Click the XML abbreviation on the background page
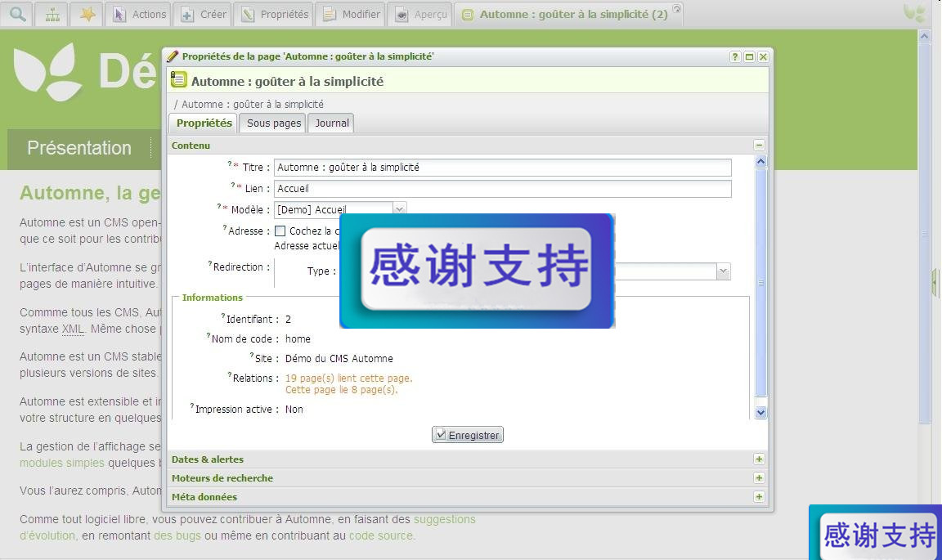This screenshot has height=560, width=942. tap(73, 329)
